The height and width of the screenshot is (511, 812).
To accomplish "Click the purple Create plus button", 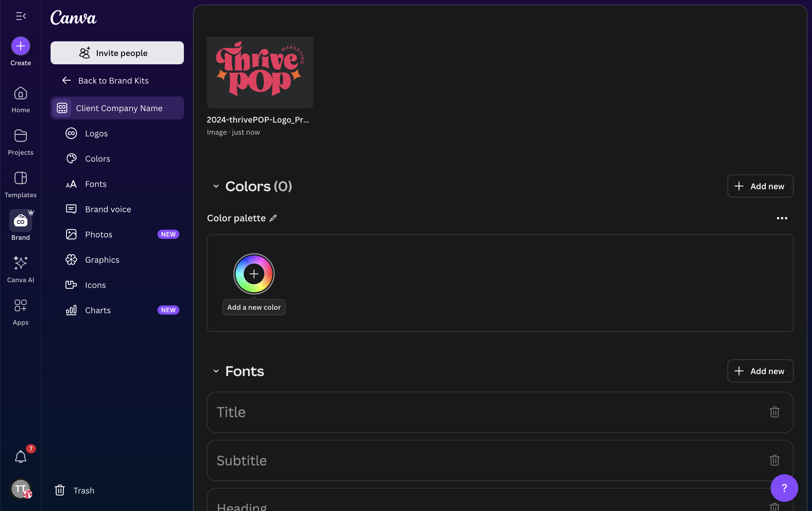I will click(21, 46).
